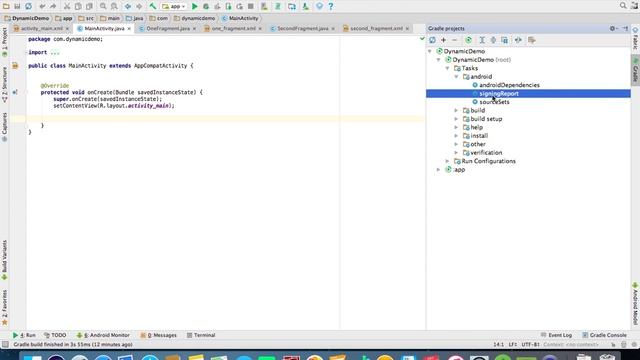The width and height of the screenshot is (640, 360).
Task: Open the Event Log
Action: coord(556,335)
